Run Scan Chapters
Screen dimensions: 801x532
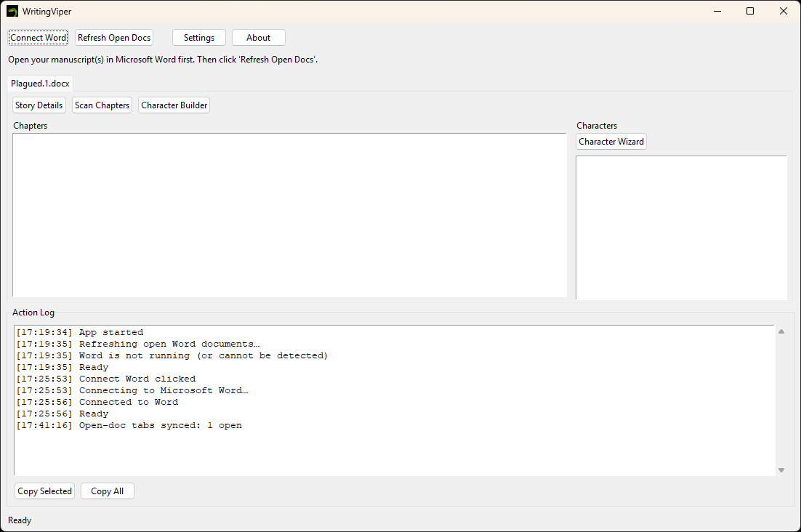pyautogui.click(x=102, y=105)
